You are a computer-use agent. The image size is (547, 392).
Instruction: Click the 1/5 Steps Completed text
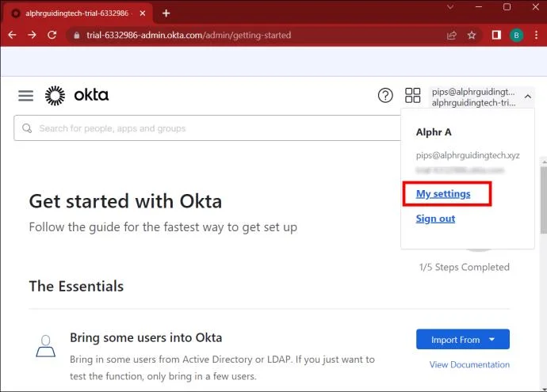click(x=465, y=267)
